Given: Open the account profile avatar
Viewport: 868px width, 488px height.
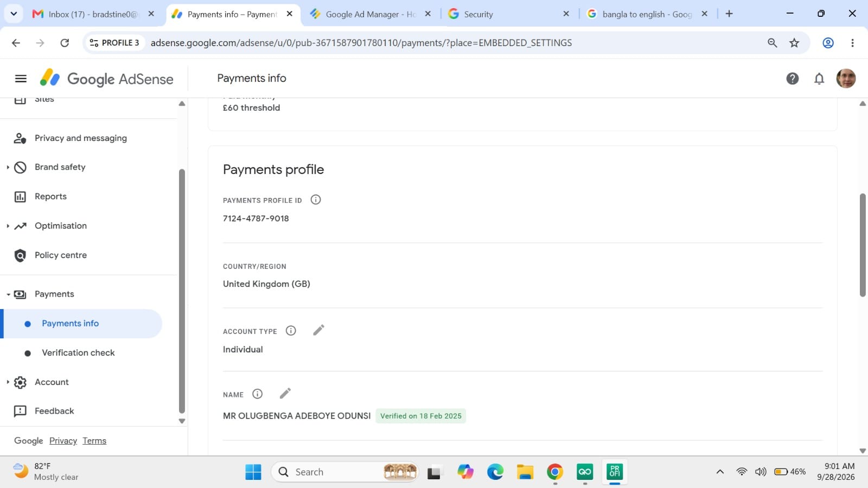Looking at the screenshot, I should [x=846, y=79].
